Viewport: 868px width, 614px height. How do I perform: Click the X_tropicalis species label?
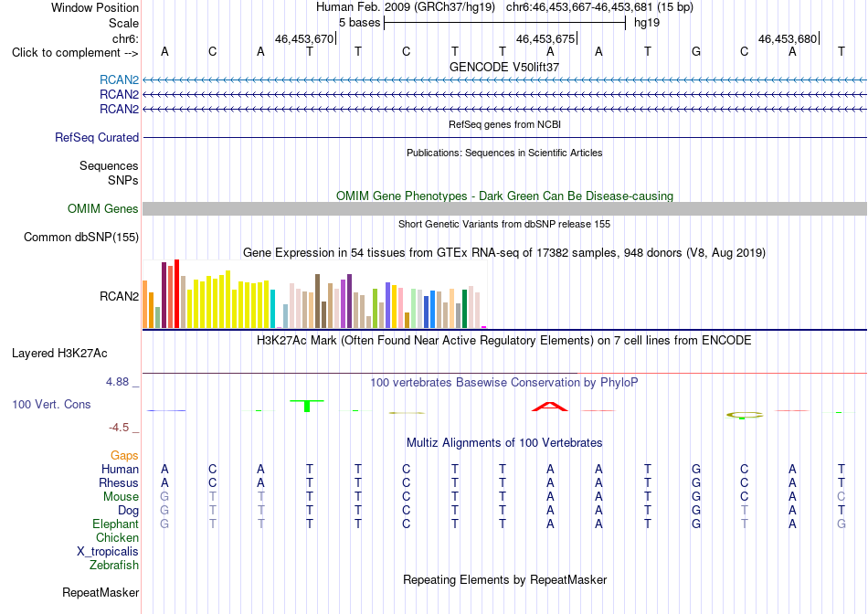[108, 552]
